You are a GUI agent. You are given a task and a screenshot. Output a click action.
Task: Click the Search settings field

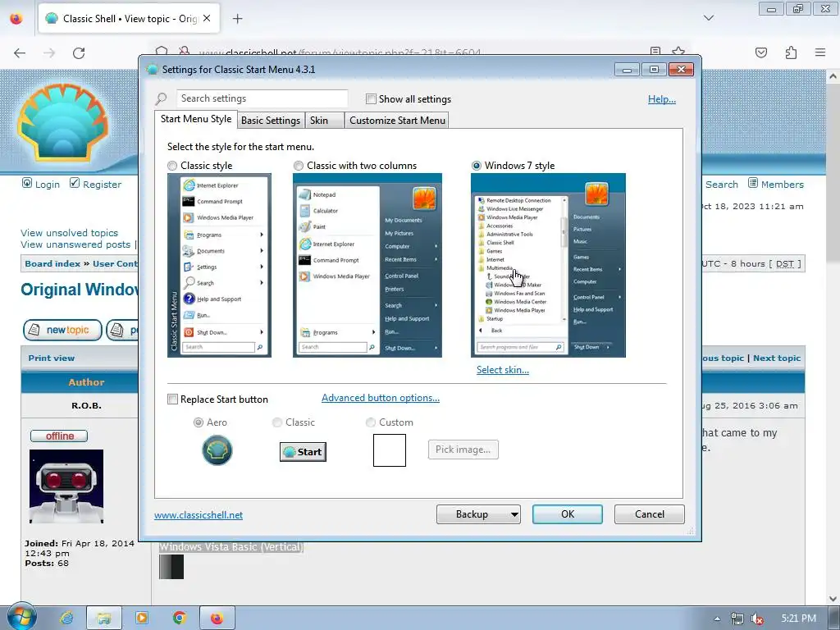click(x=262, y=98)
